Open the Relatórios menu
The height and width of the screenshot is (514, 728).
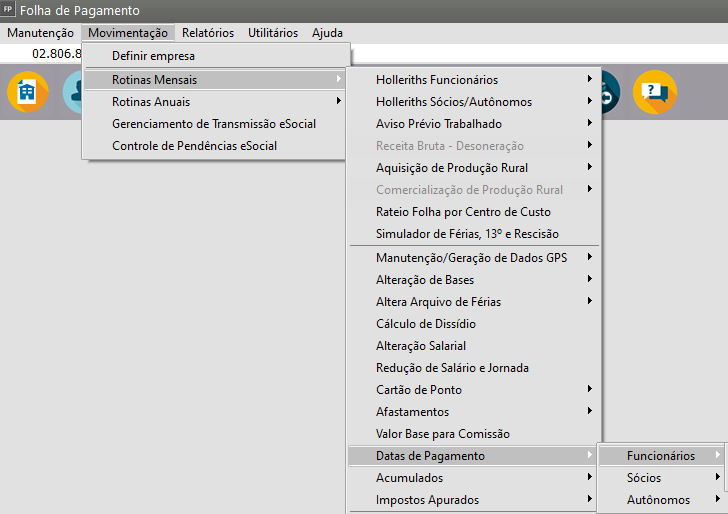click(208, 33)
